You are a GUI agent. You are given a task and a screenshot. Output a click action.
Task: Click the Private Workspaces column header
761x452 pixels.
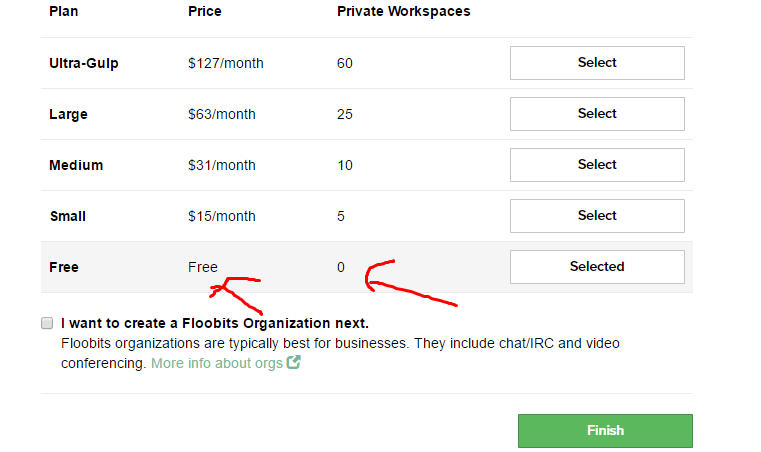point(404,12)
